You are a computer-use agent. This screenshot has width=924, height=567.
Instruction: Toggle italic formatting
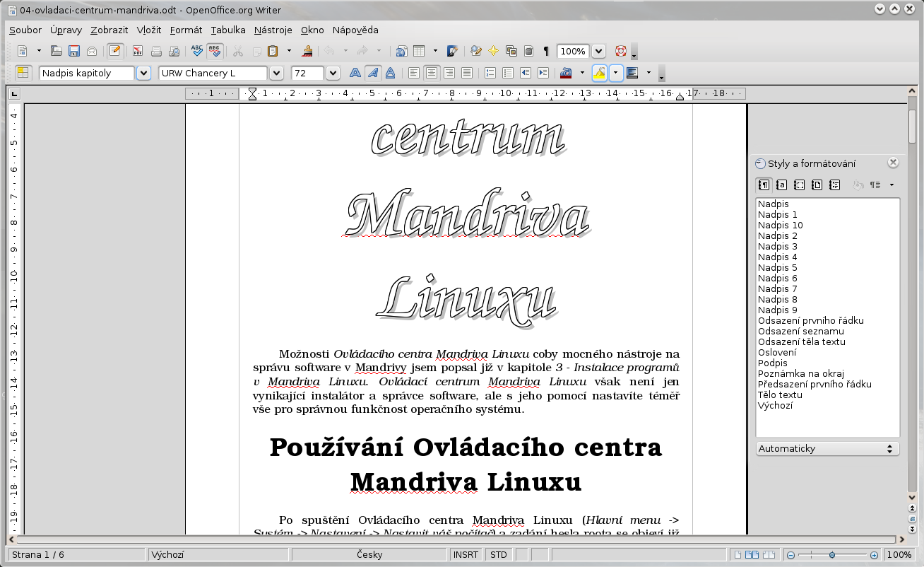373,73
